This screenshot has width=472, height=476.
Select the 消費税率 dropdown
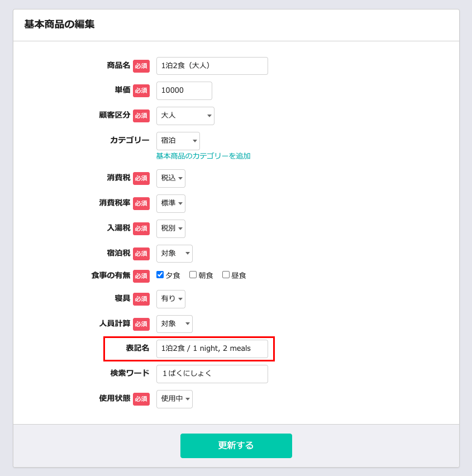pos(170,203)
